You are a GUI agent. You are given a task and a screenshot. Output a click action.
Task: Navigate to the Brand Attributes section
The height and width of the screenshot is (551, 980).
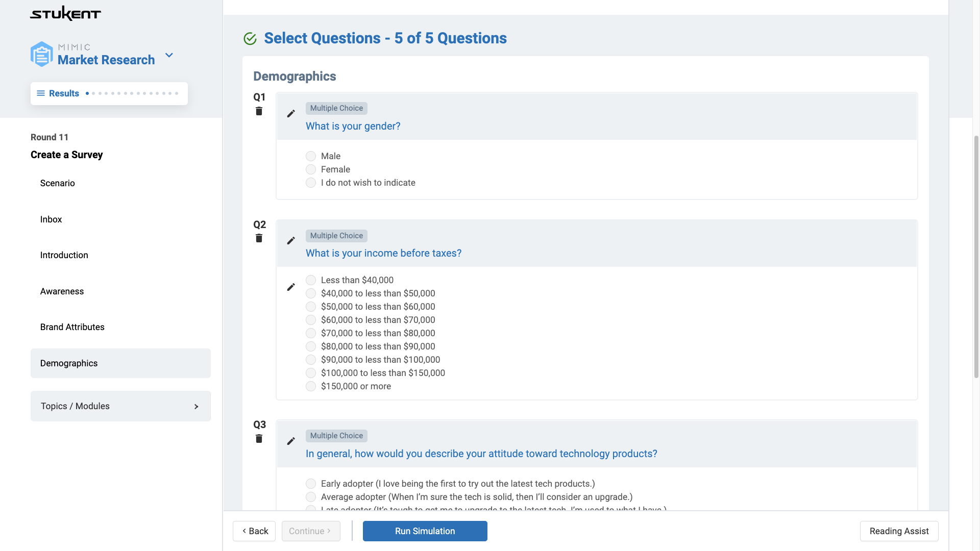tap(72, 327)
